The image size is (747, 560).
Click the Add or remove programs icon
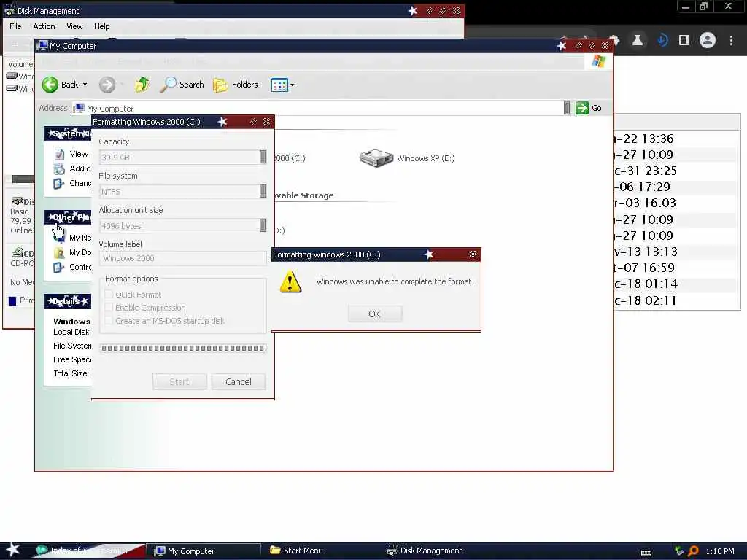[59, 168]
